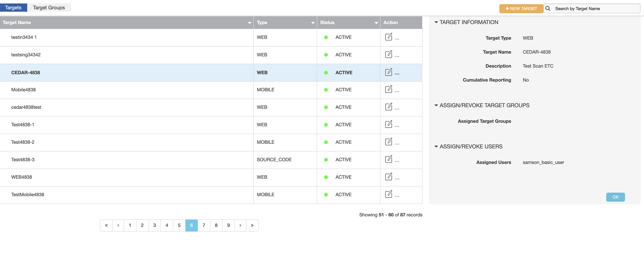Click edit icon for TestMobile4838 row

389,194
